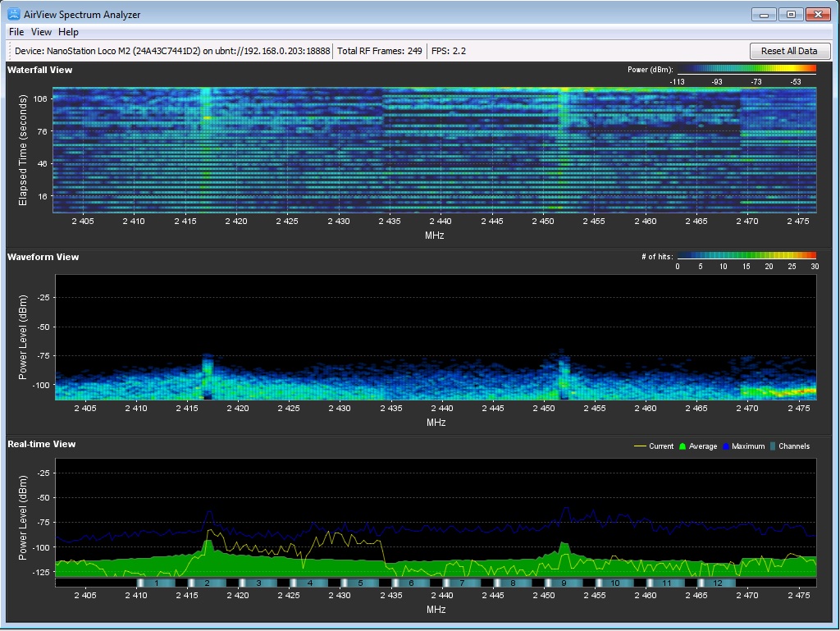Viewport: 840px width, 631px height.
Task: Open the Help menu
Action: point(69,32)
